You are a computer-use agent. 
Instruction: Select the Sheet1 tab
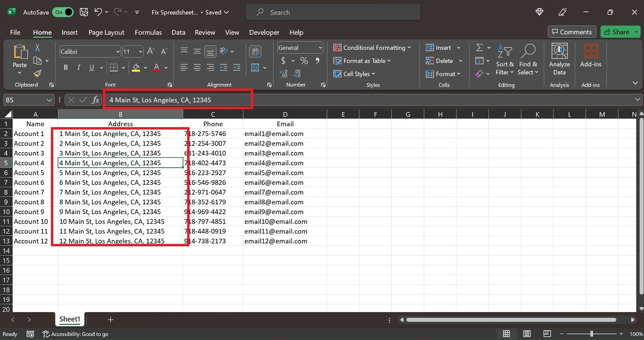69,319
